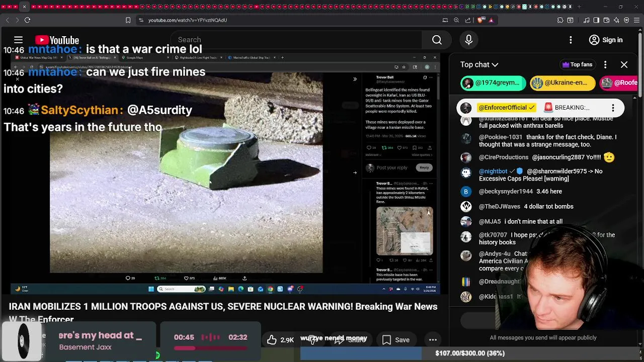Open the YouTube guide hamburger menu
The image size is (644, 362).
pos(18,40)
